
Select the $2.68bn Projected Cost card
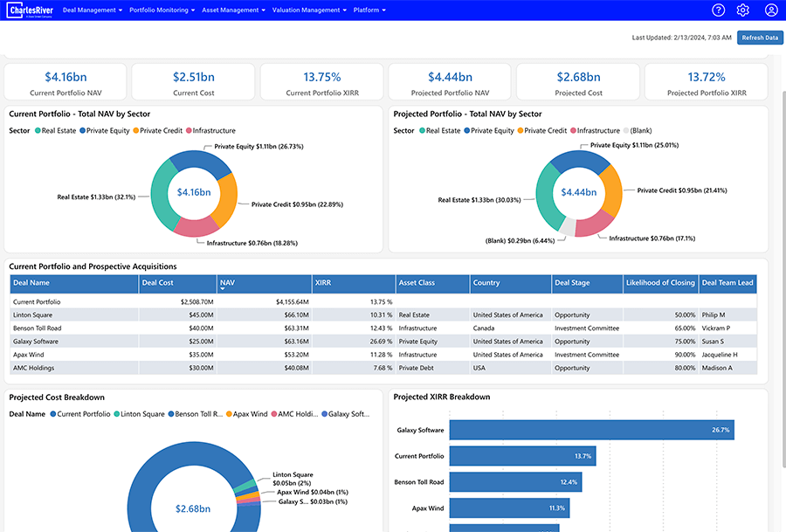coord(578,82)
